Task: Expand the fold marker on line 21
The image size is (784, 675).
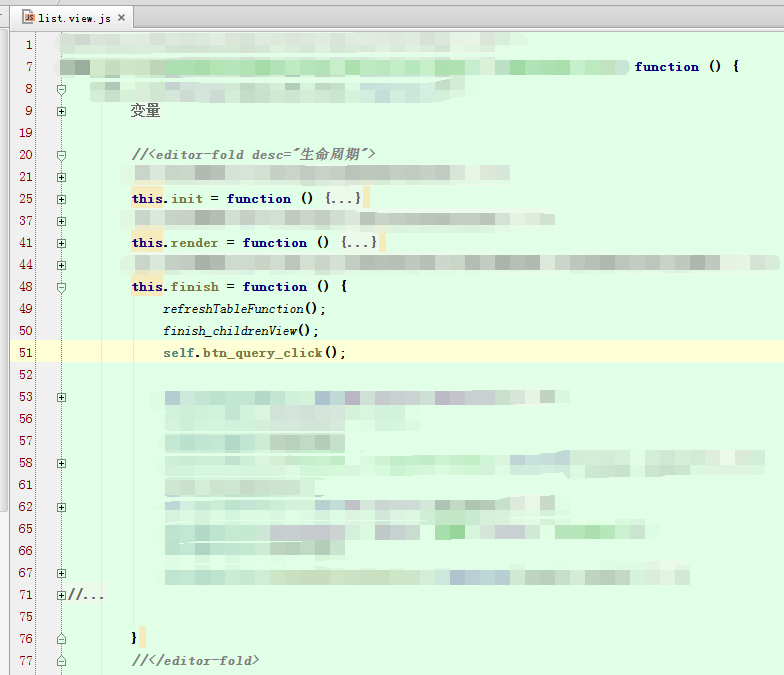Action: point(61,177)
